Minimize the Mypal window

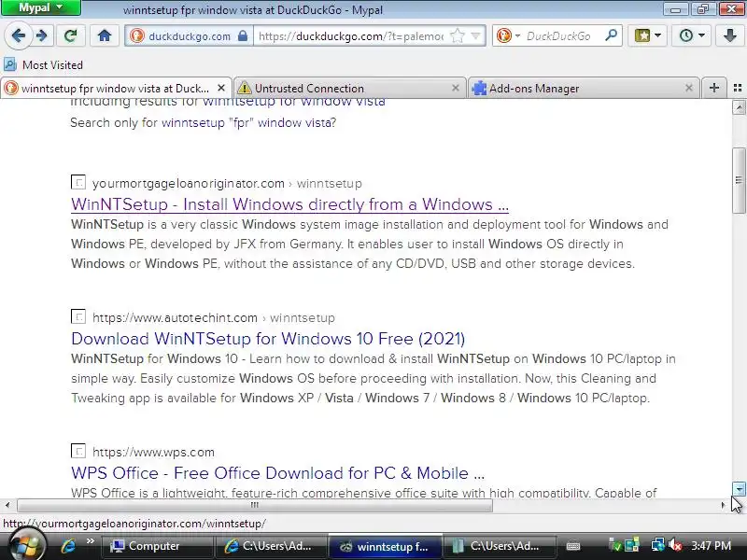point(675,8)
